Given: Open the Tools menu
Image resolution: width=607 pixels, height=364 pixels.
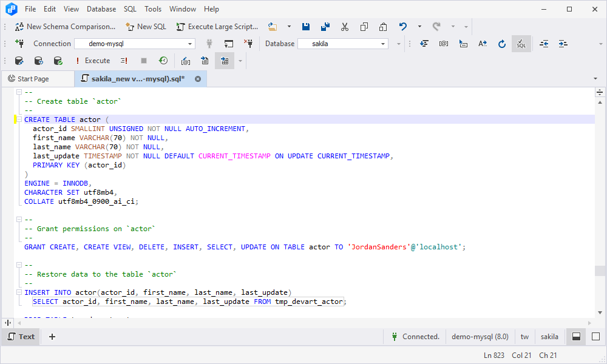Looking at the screenshot, I should pos(153,9).
